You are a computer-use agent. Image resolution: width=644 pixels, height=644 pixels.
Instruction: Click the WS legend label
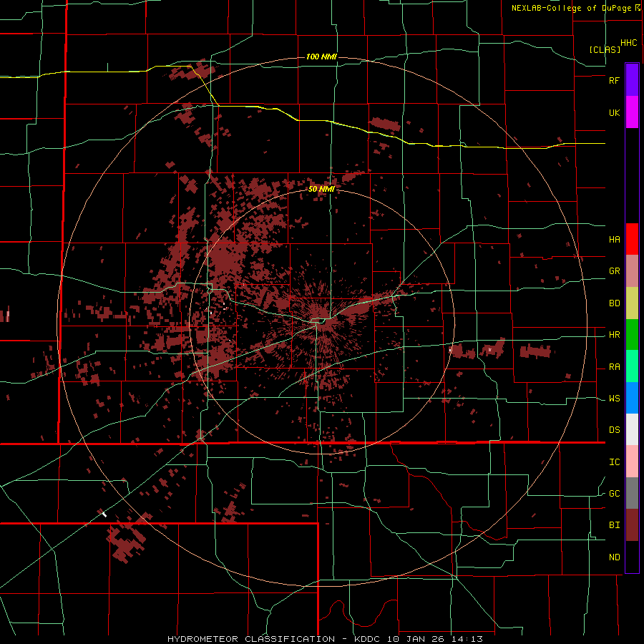[x=614, y=399]
